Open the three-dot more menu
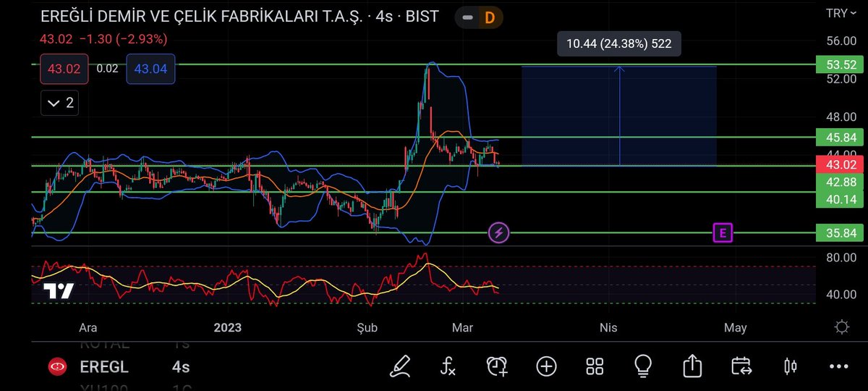 839,366
